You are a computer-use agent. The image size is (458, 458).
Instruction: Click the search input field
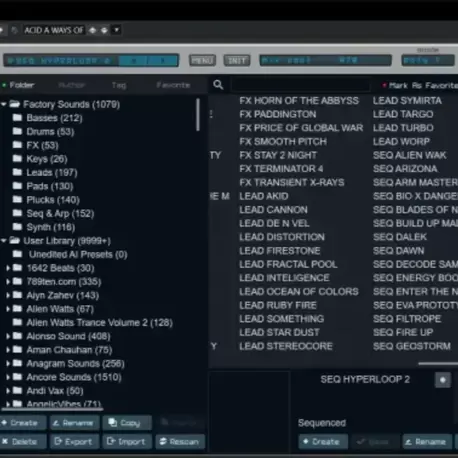[301, 85]
